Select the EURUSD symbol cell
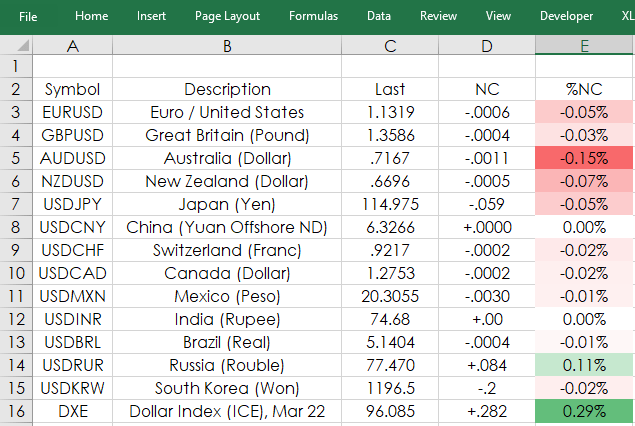The height and width of the screenshot is (426, 635). (72, 112)
